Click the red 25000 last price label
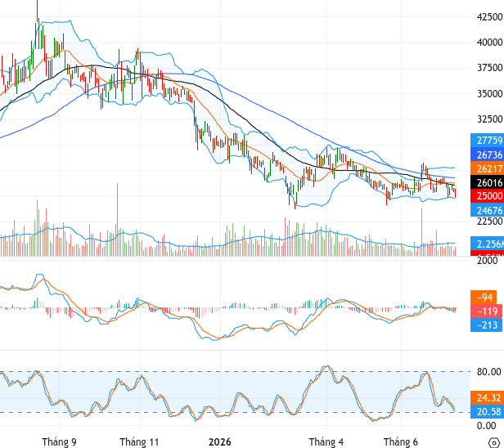 [x=488, y=196]
